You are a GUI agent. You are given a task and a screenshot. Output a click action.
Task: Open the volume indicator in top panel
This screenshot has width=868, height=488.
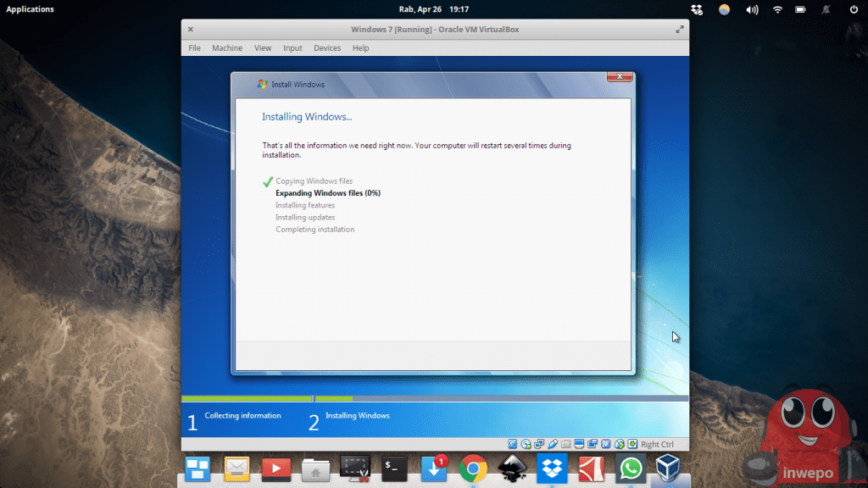coord(751,9)
